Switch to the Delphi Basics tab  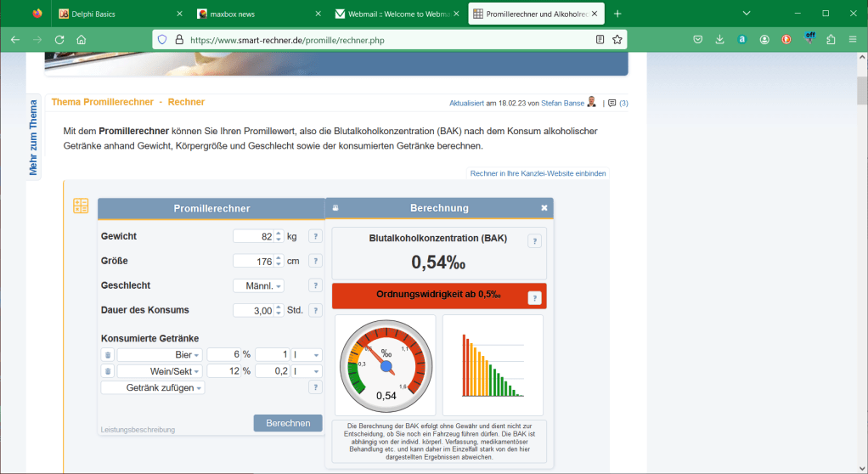point(118,14)
